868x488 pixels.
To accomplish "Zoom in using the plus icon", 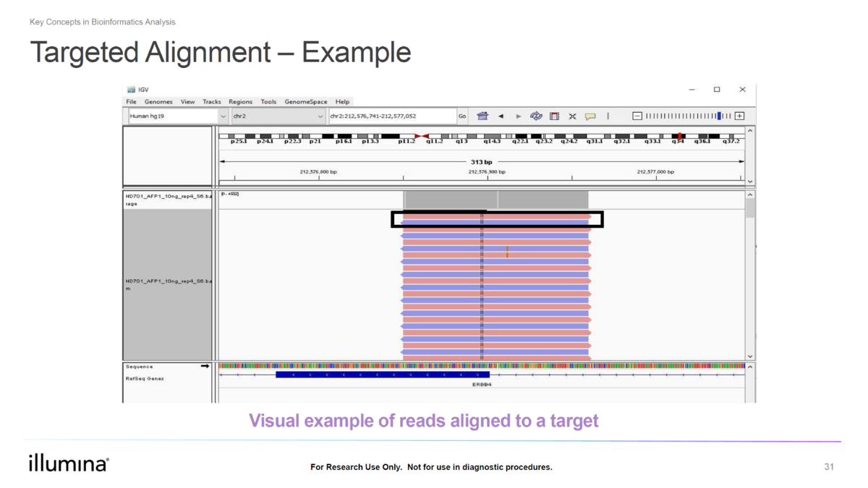I will (x=739, y=116).
